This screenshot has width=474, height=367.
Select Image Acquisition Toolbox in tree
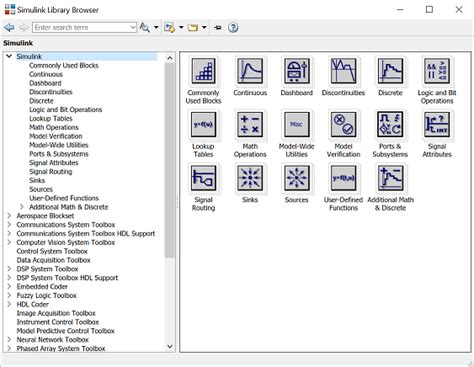click(56, 313)
